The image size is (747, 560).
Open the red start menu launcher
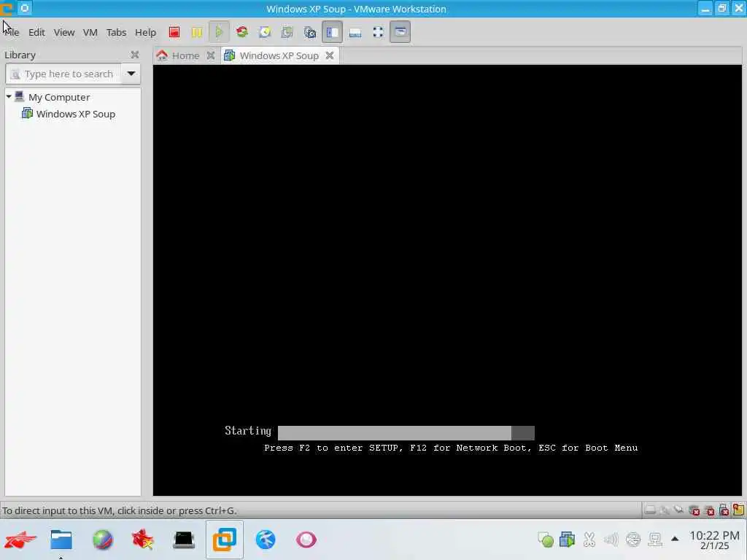click(20, 540)
